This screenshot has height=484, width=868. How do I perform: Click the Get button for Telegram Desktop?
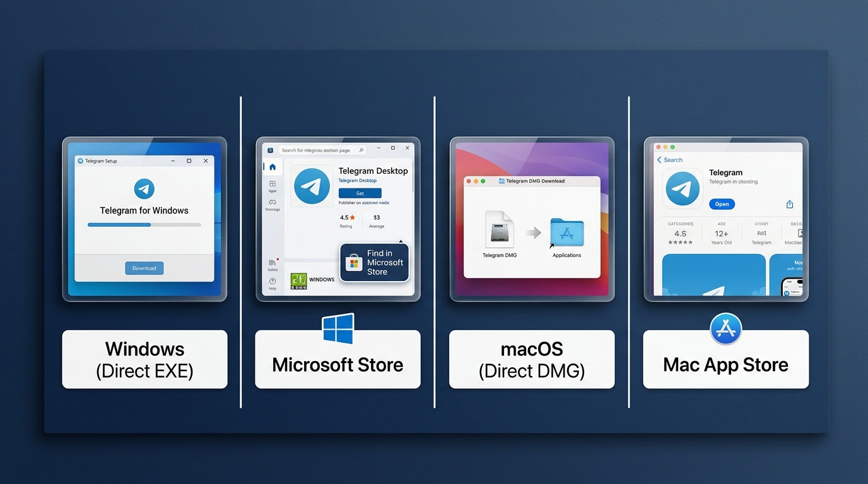(x=360, y=193)
